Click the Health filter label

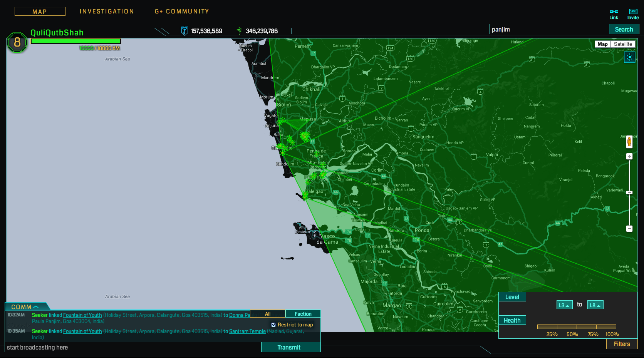point(512,320)
